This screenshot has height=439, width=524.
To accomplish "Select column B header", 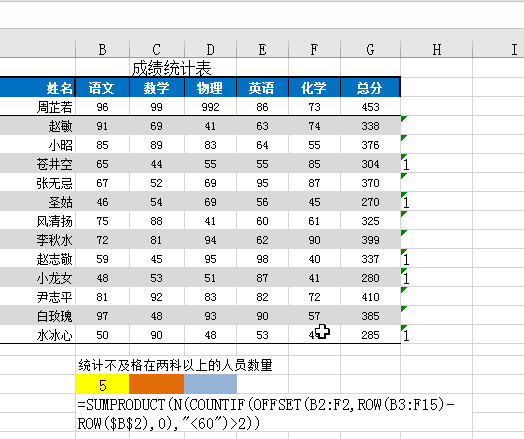I will [x=102, y=49].
